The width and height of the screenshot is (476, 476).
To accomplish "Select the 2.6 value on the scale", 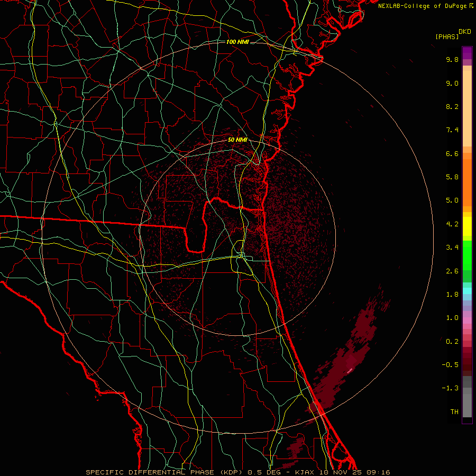I will click(452, 271).
